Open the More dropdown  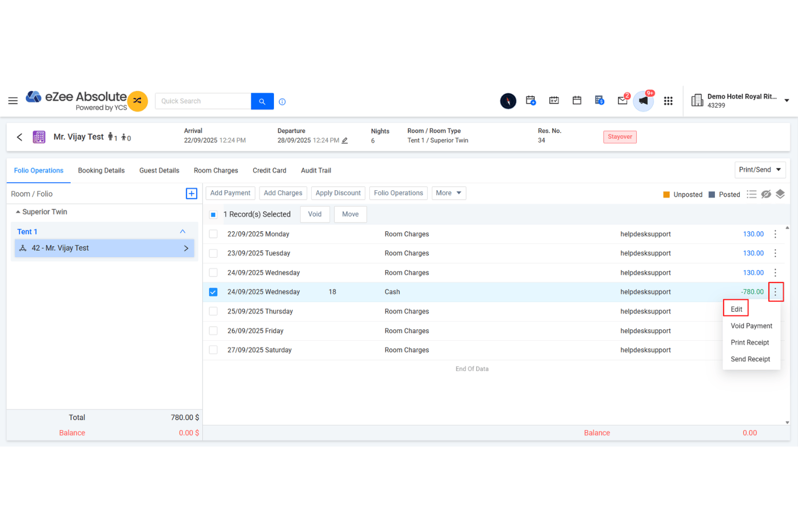[x=449, y=193]
